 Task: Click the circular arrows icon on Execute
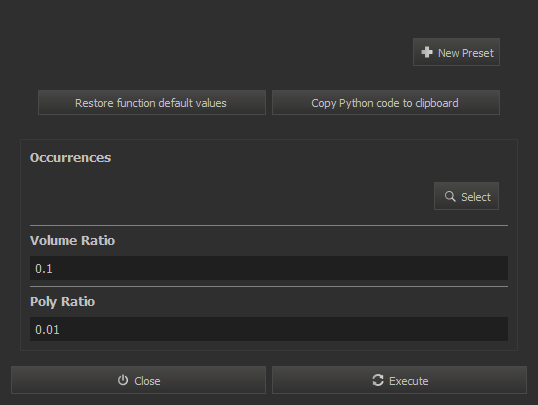pos(378,380)
